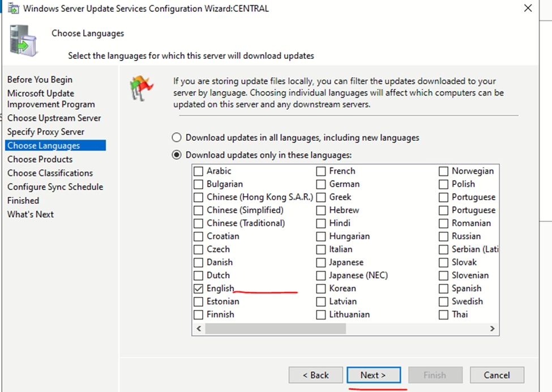Check the Spanish language box
Image resolution: width=552 pixels, height=392 pixels.
[444, 288]
